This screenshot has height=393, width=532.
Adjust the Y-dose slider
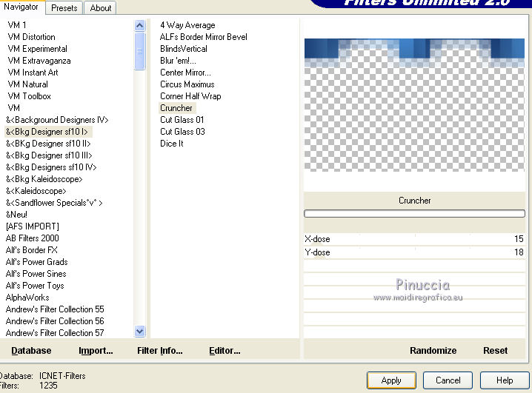(414, 252)
